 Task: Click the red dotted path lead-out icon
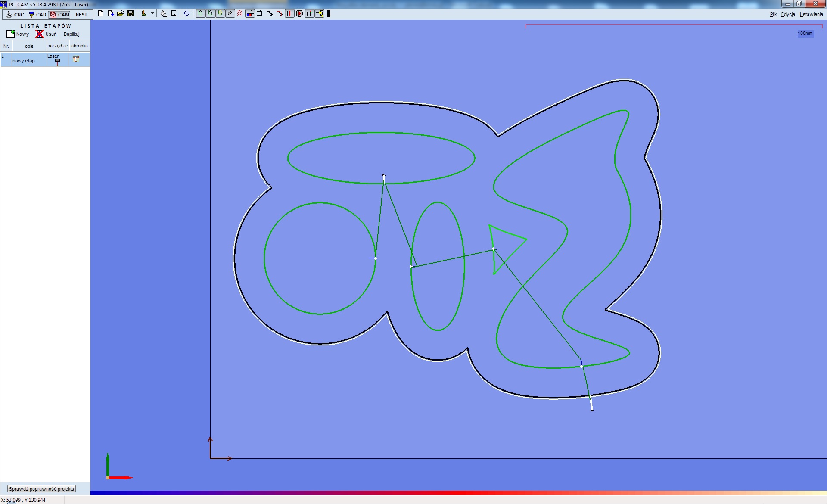coord(280,13)
